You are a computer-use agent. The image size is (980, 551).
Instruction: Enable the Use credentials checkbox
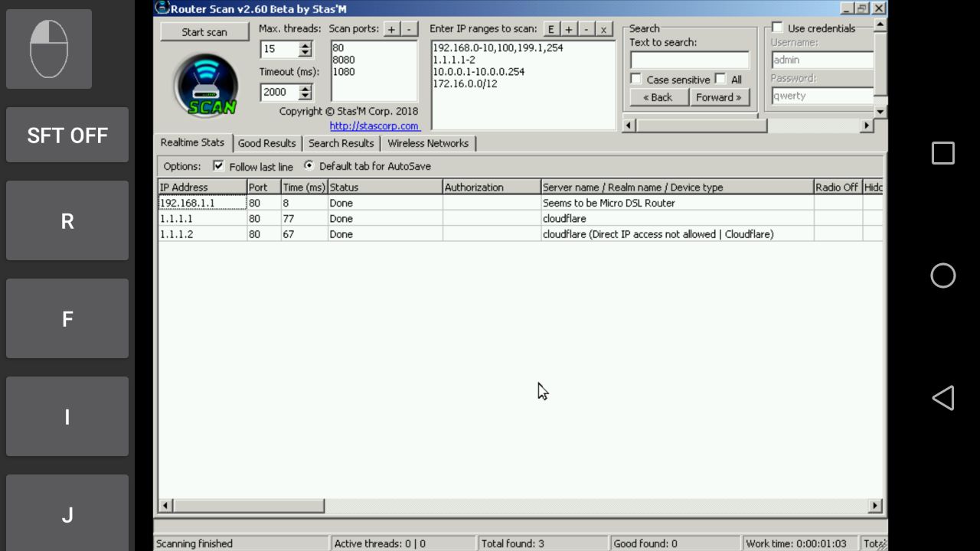pyautogui.click(x=777, y=28)
